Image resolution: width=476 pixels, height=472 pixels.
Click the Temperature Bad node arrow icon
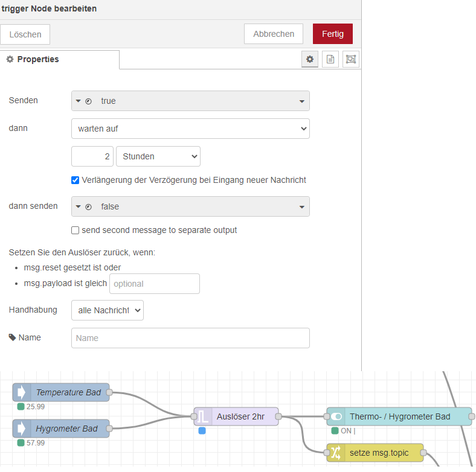(21, 392)
